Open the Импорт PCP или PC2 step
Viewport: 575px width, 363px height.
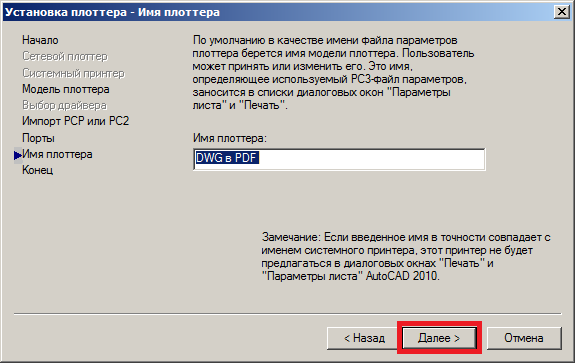[x=76, y=121]
